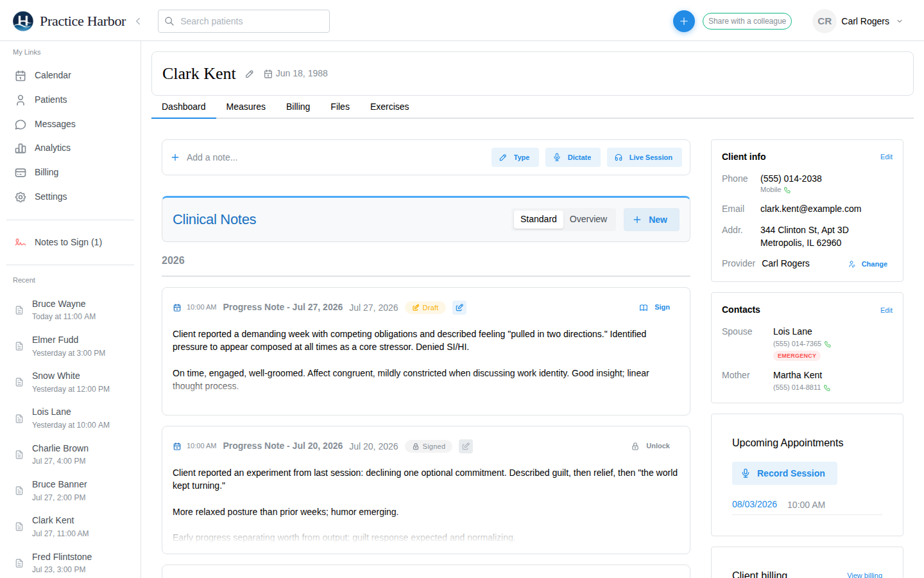Viewport: 924px width, 578px height.
Task: Switch notes to Overview view
Action: (x=588, y=219)
